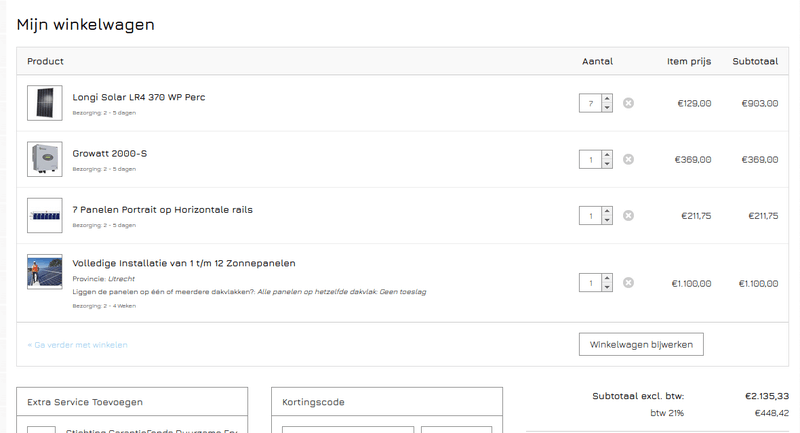Open Growatt inverter thumbnail
The image size is (800, 433).
(45, 159)
